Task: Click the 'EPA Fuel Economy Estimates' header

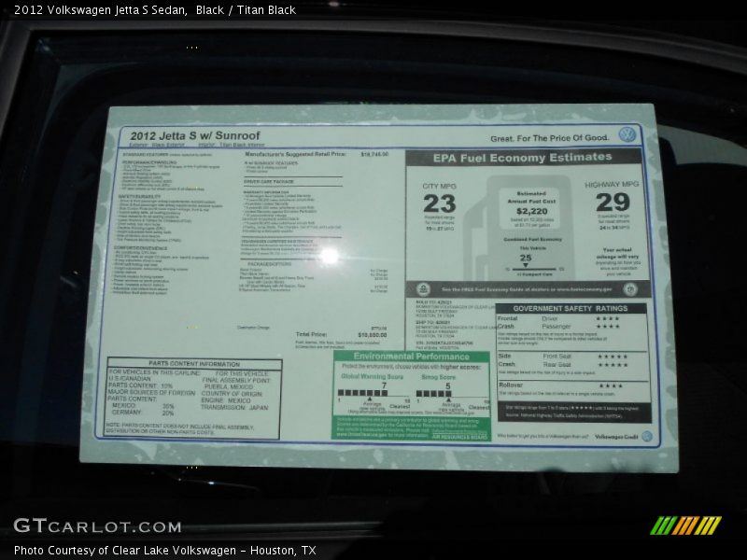Action: (523, 158)
